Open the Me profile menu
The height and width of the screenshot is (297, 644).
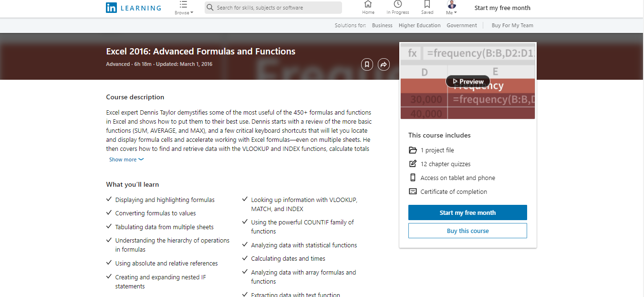[452, 8]
